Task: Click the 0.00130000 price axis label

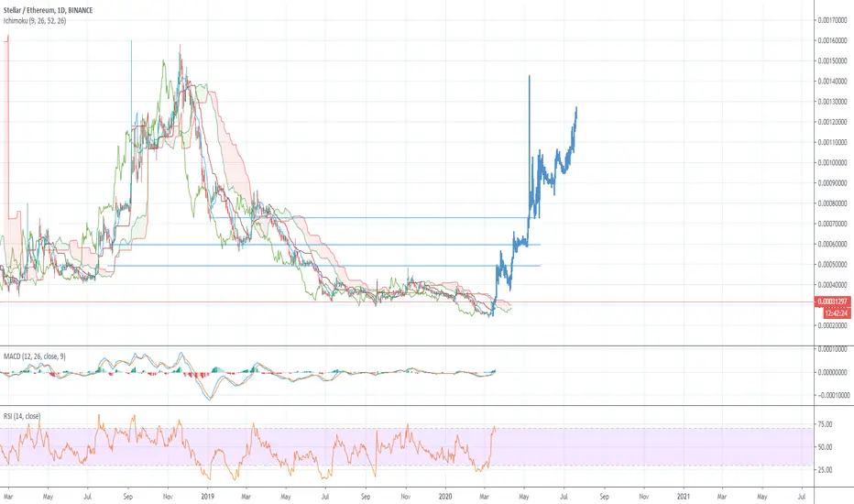Action: pyautogui.click(x=832, y=102)
